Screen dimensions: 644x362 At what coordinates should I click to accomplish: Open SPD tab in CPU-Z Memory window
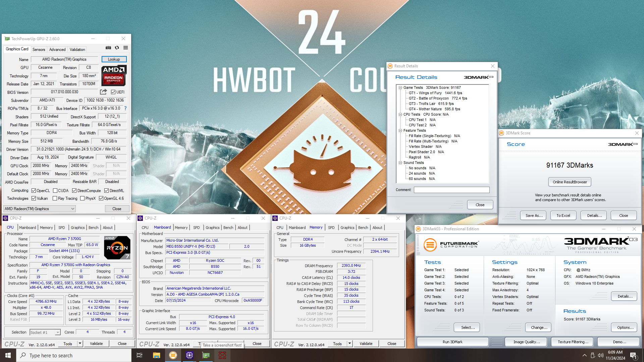click(x=331, y=228)
